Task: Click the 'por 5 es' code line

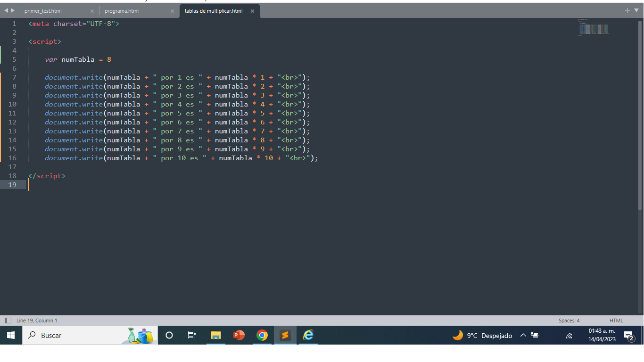Action: pyautogui.click(x=178, y=113)
